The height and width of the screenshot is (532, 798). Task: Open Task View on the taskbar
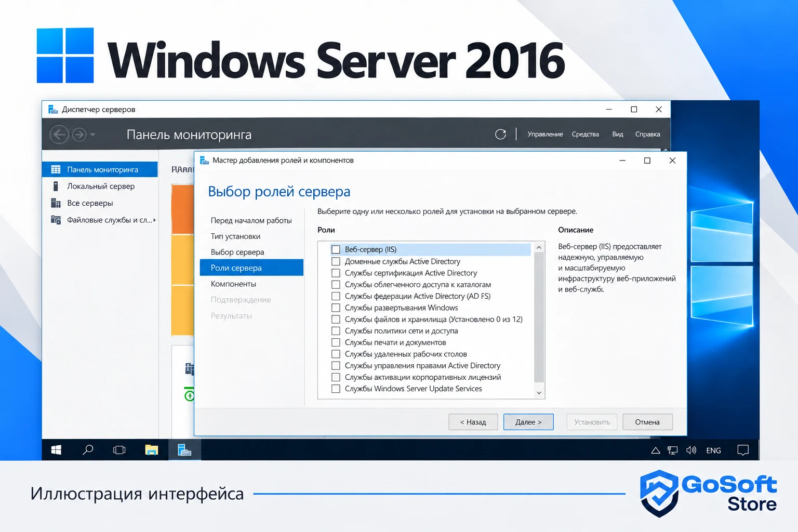click(119, 450)
